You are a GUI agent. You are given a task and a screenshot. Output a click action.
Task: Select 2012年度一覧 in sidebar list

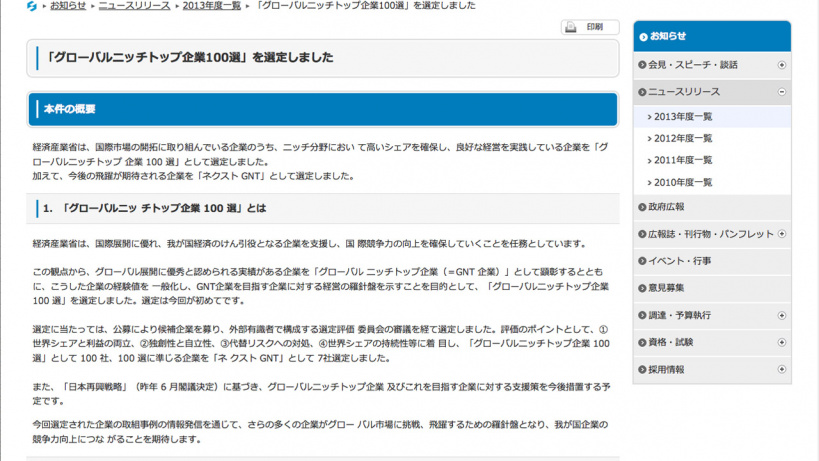click(683, 138)
